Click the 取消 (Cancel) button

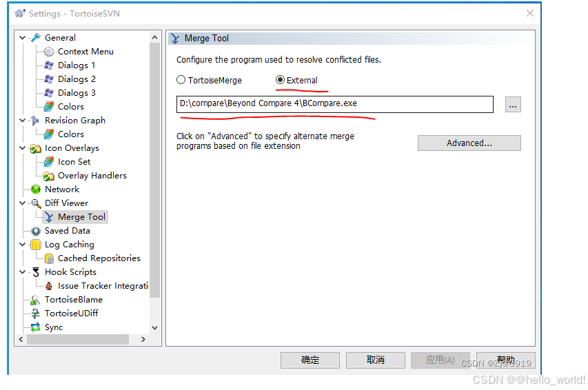tap(376, 360)
